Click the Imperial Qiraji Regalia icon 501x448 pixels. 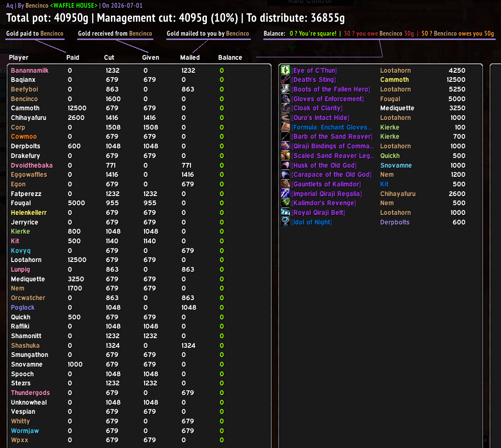[285, 194]
